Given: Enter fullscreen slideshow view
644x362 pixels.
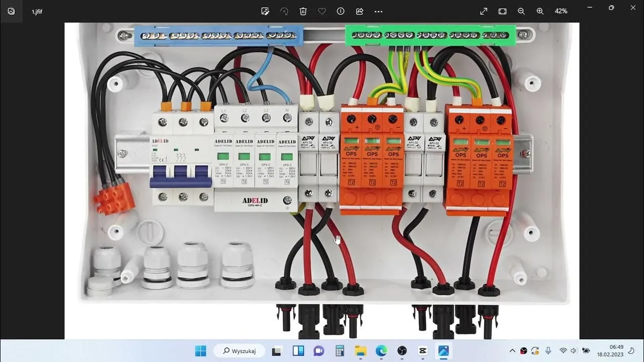Looking at the screenshot, I should coord(483,11).
